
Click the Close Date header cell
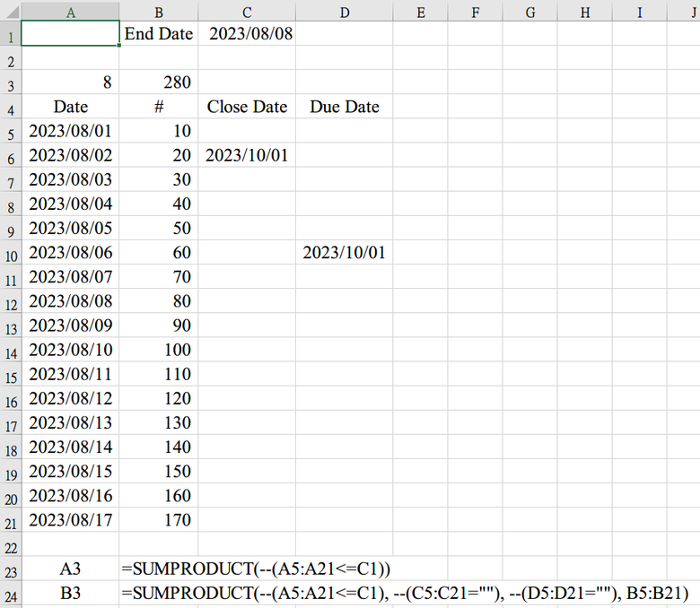(247, 107)
